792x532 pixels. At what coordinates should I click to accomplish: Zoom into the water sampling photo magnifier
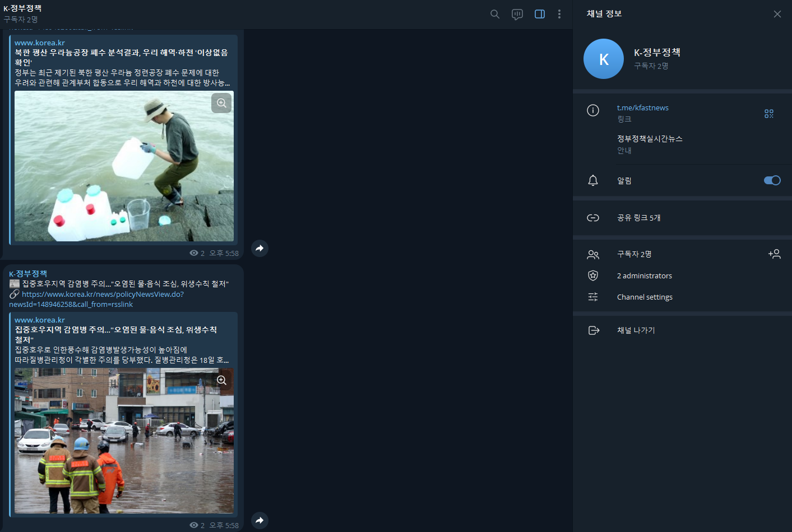(x=221, y=102)
